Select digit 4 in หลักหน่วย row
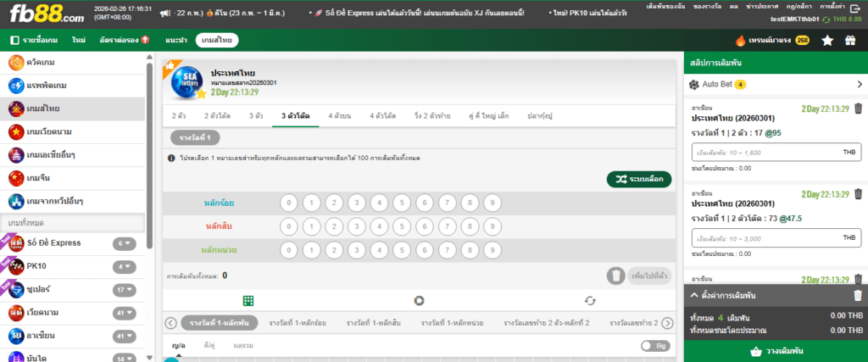 pos(379,249)
